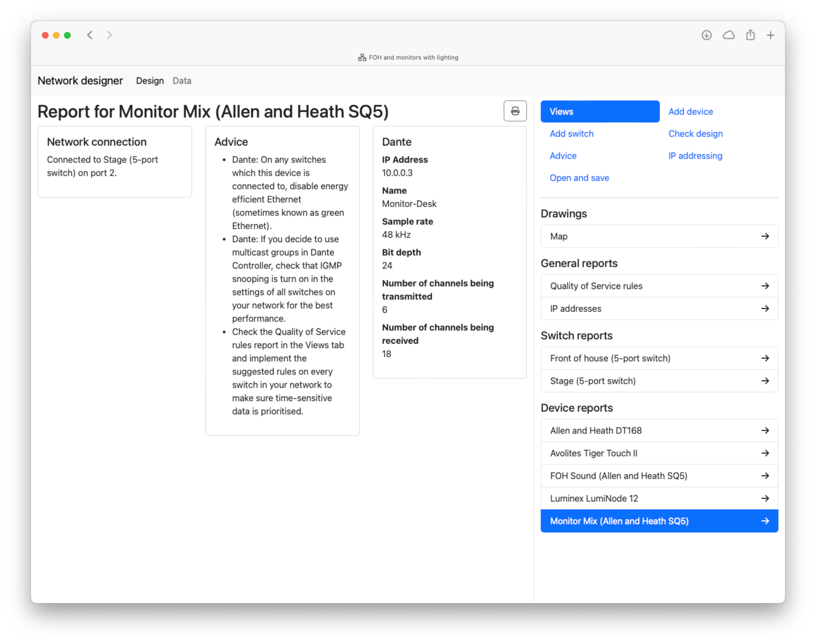Click the download icon in the toolbar
Viewport: 816px width, 644px height.
tap(706, 35)
